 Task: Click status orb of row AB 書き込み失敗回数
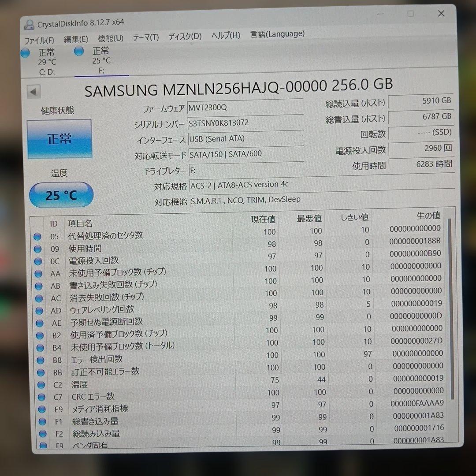point(38,286)
